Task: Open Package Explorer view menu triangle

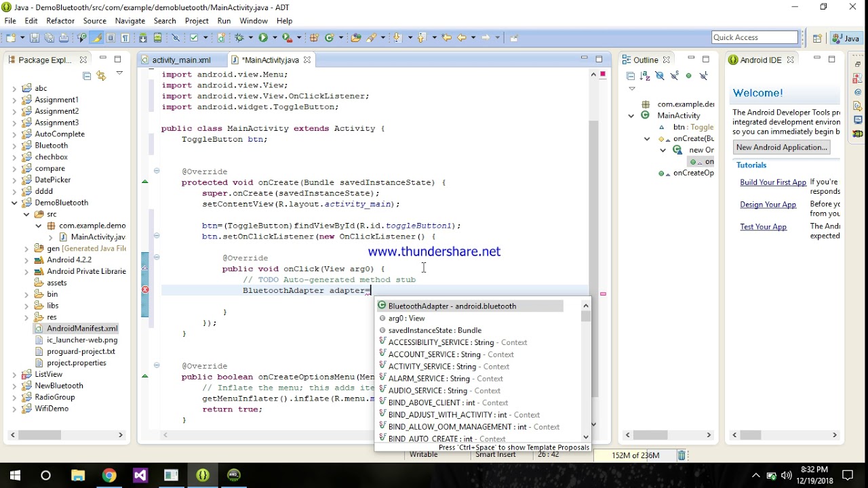Action: coord(119,74)
